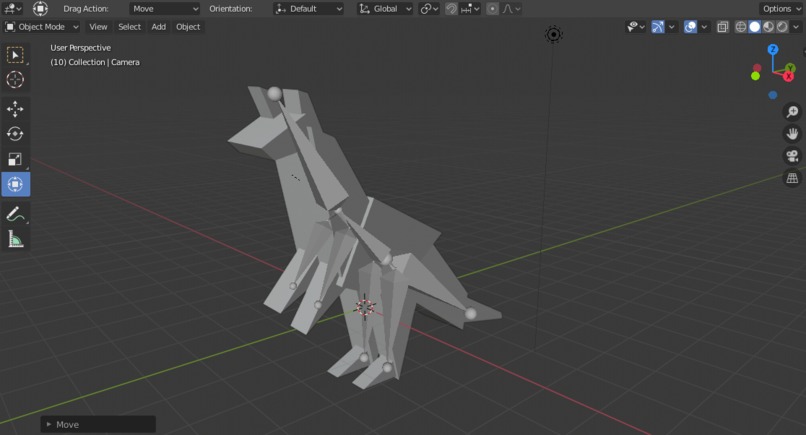Toggle Show Overlays button
806x435 pixels.
coord(690,27)
